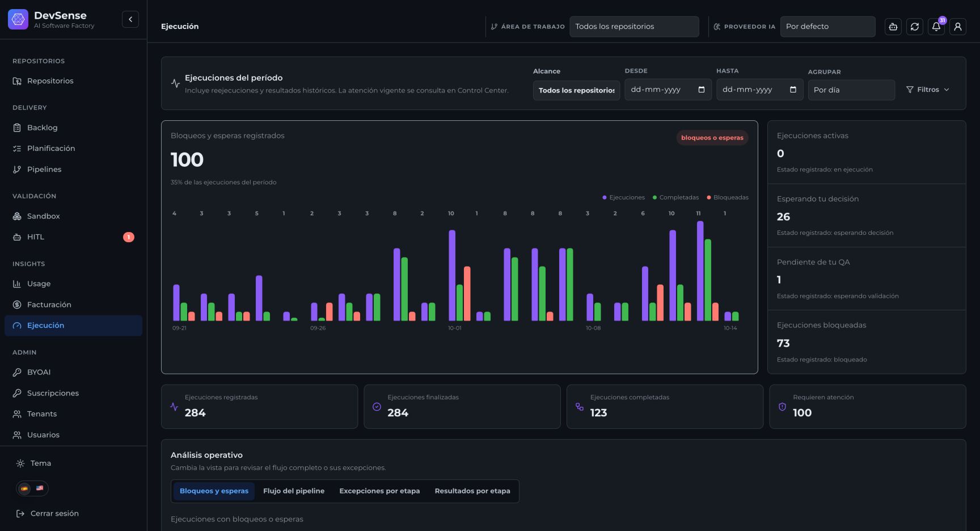Screen dimensions: 980x531
Task: Open the bot assistant icon in the header
Action: pos(893,27)
